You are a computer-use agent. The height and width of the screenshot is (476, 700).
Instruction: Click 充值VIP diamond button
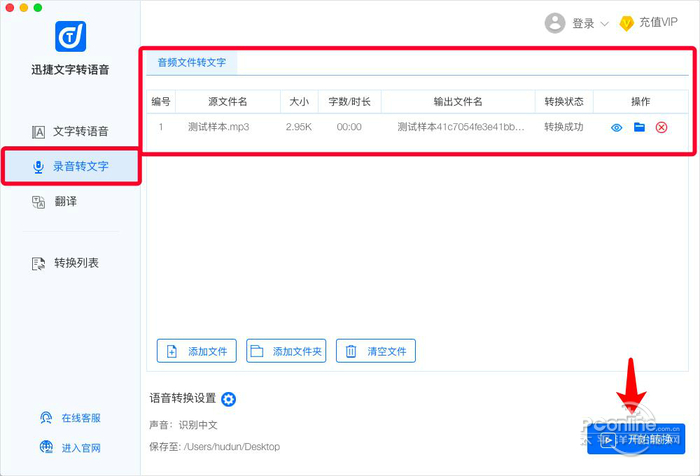[649, 23]
